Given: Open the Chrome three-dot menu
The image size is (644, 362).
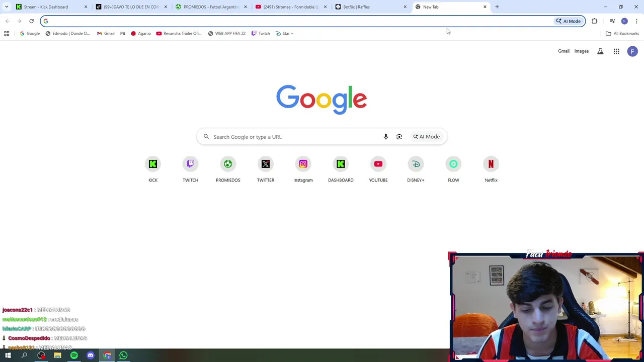Looking at the screenshot, I should [x=636, y=21].
